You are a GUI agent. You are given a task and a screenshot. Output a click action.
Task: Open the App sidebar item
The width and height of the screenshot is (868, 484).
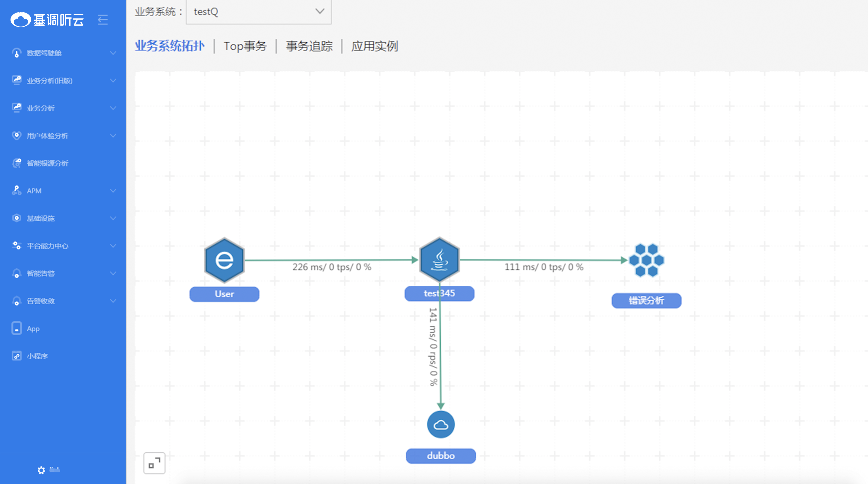33,329
